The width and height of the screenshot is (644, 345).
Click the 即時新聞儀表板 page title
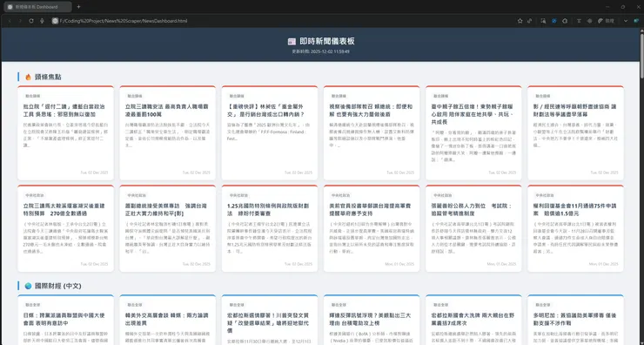(x=327, y=41)
